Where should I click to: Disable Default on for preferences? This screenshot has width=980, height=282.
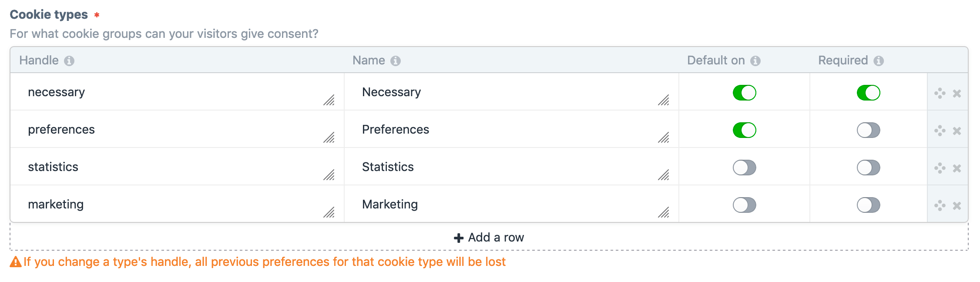[744, 130]
